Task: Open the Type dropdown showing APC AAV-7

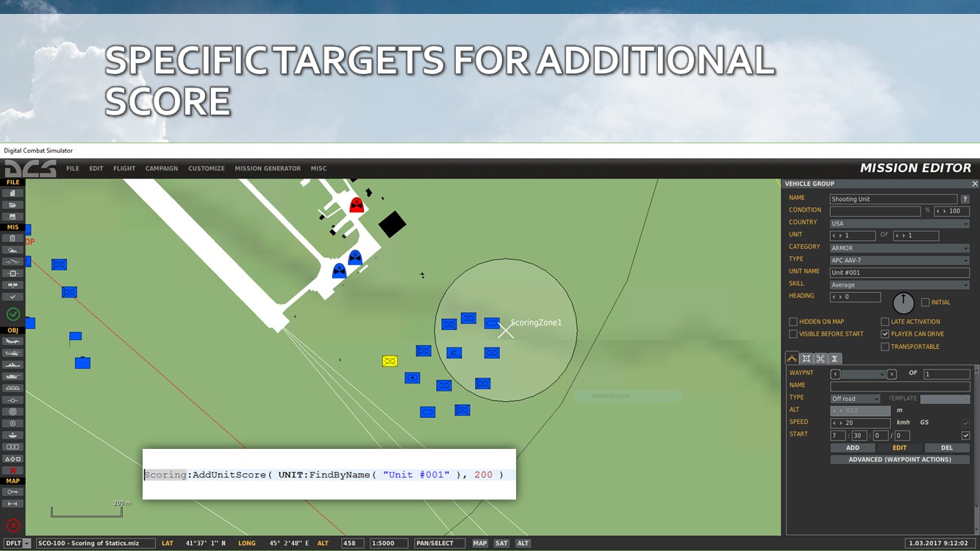Action: (x=899, y=261)
